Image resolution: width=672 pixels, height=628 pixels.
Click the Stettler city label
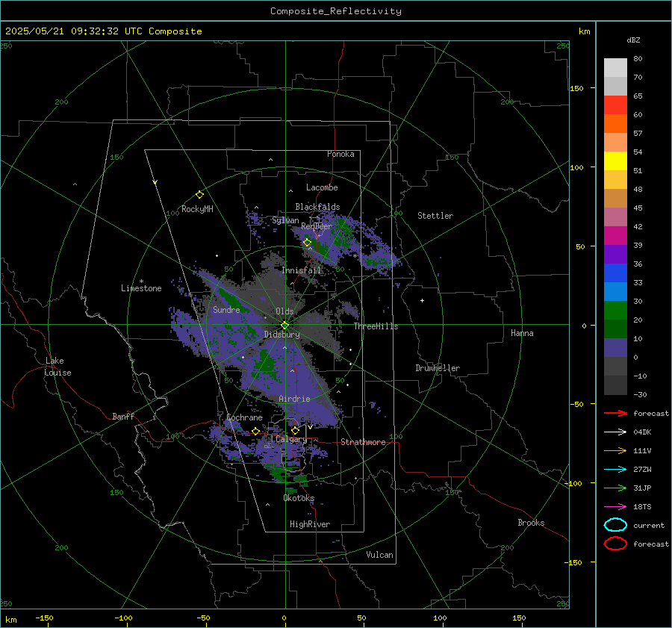(435, 216)
